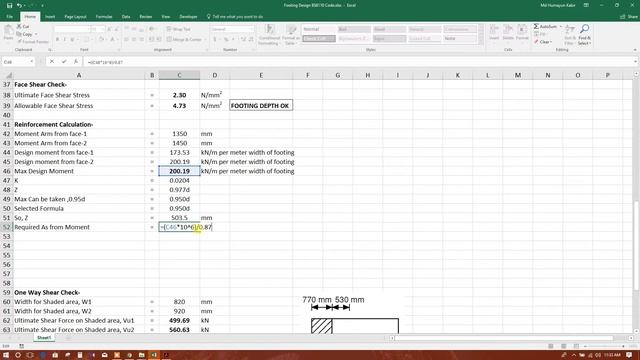640x360 pixels.
Task: Open Cortana search in taskbar
Action: (x=18, y=355)
